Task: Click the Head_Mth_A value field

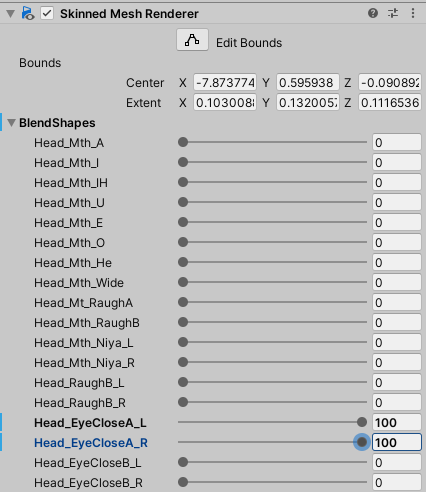Action: [x=397, y=142]
